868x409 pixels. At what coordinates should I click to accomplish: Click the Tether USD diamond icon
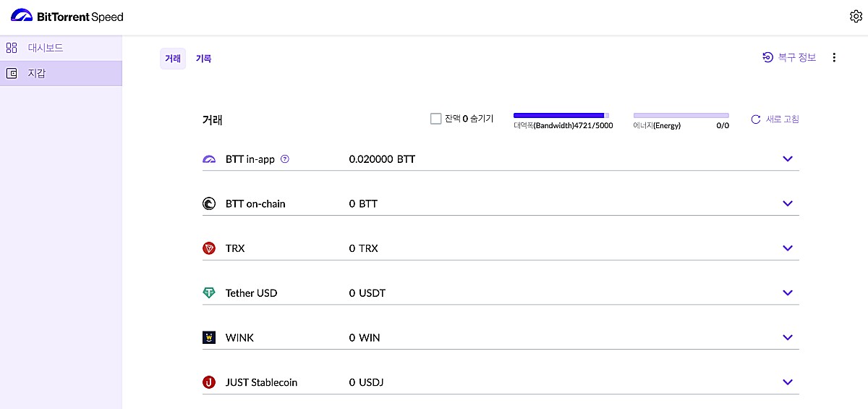tap(209, 293)
